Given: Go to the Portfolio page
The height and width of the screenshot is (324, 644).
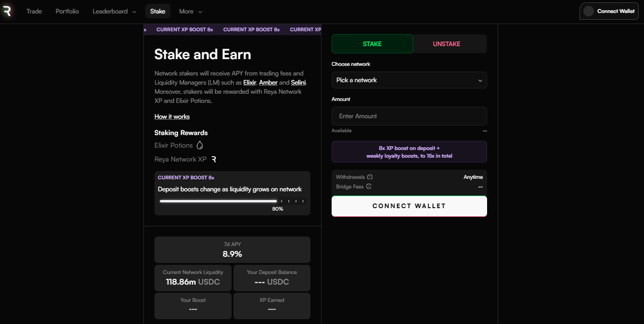Looking at the screenshot, I should pyautogui.click(x=67, y=11).
